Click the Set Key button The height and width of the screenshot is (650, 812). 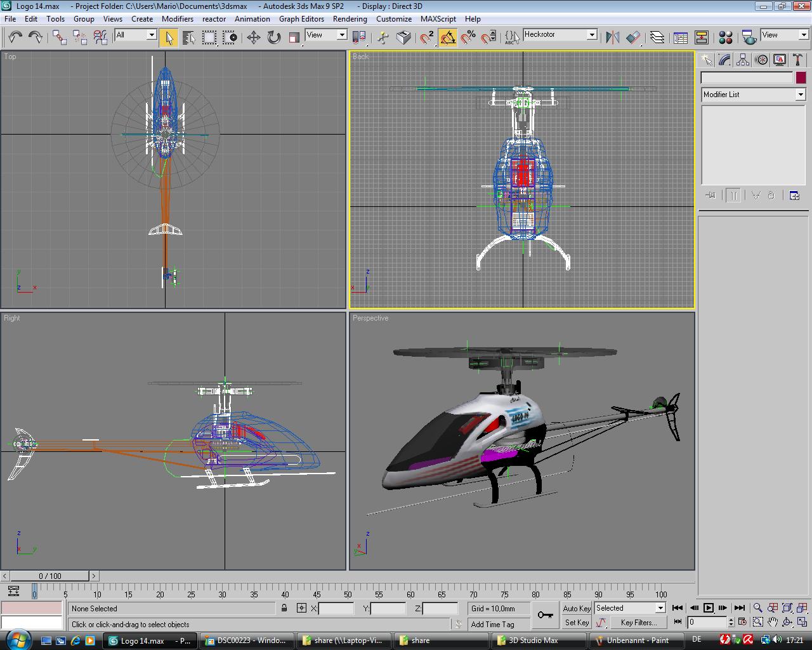click(577, 623)
